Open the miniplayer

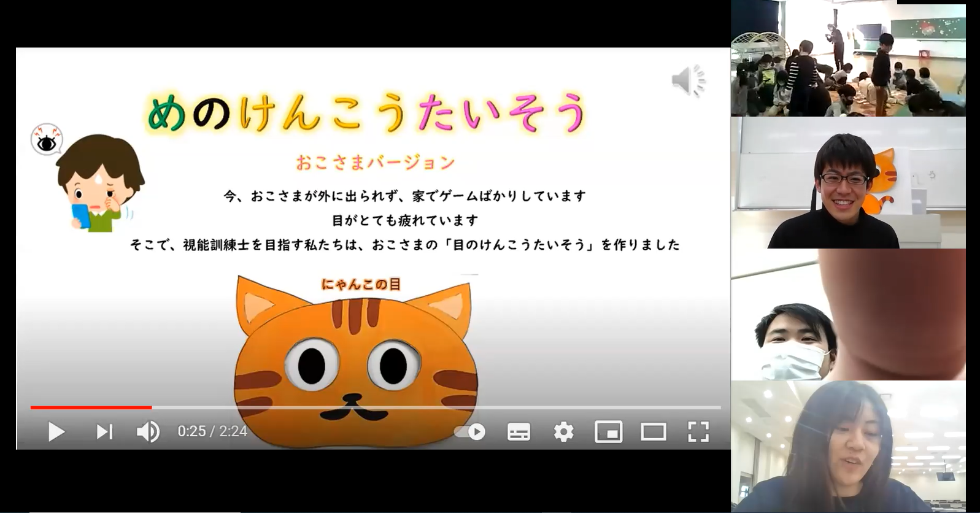tap(608, 432)
